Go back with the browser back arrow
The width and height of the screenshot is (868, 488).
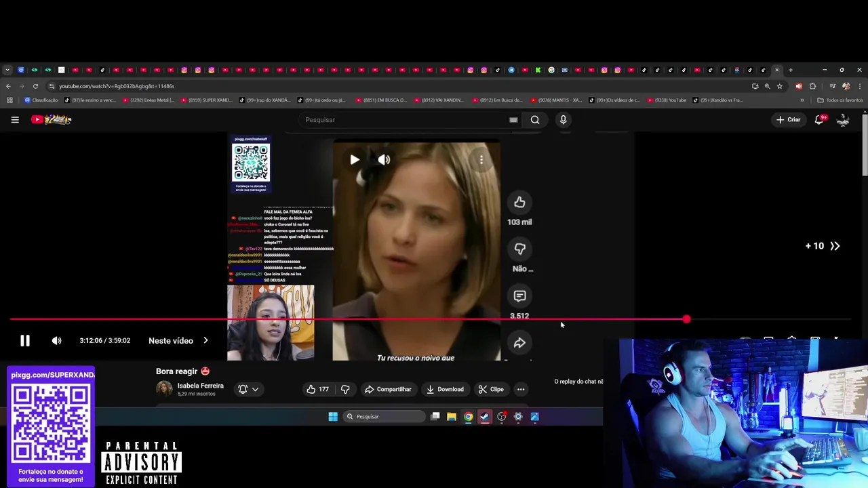pos(8,86)
